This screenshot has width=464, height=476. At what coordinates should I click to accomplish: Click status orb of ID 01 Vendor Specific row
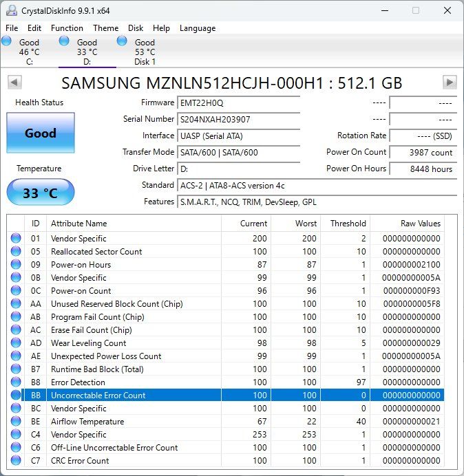[x=16, y=238]
